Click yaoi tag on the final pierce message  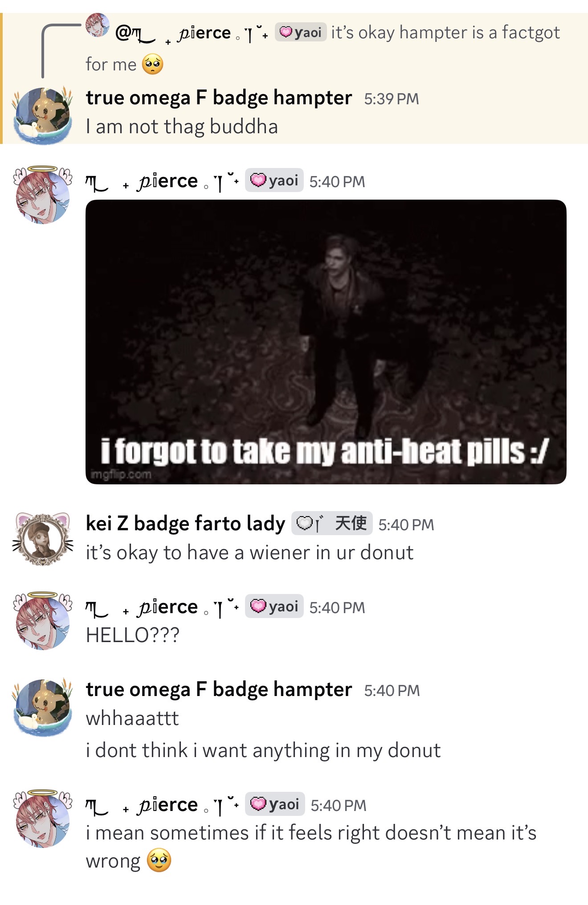coord(274,804)
